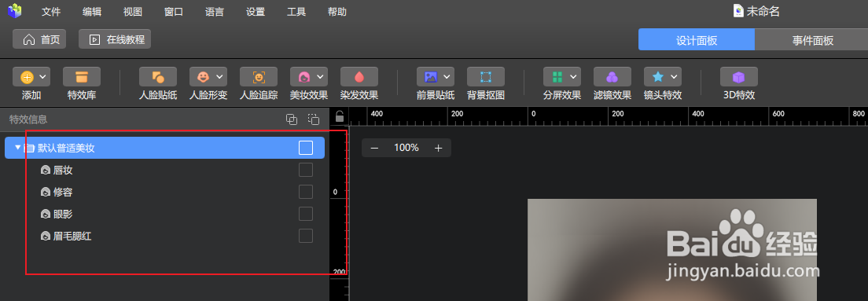Open the 视图 menu
Image resolution: width=868 pixels, height=301 pixels.
tap(133, 12)
